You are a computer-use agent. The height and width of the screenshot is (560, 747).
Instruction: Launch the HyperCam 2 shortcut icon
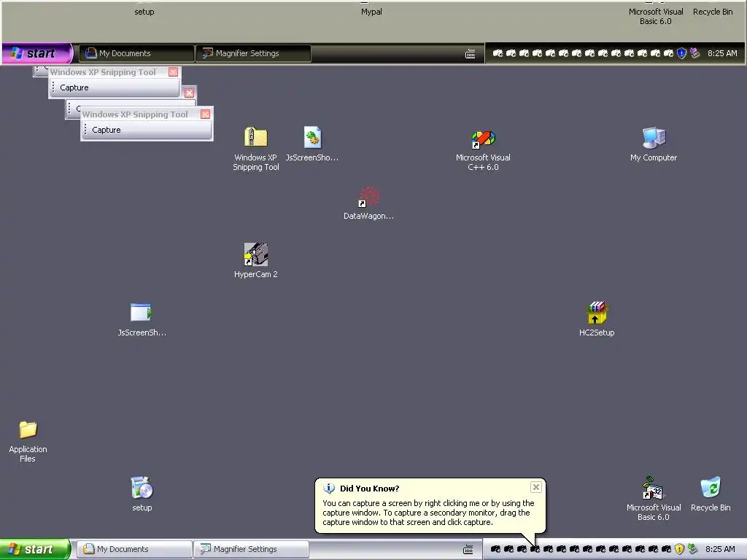point(256,254)
